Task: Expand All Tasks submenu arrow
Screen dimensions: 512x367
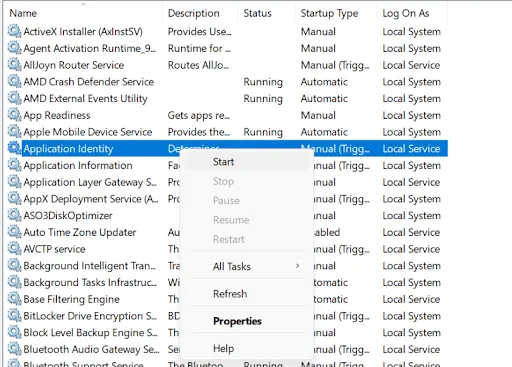Action: click(x=297, y=266)
